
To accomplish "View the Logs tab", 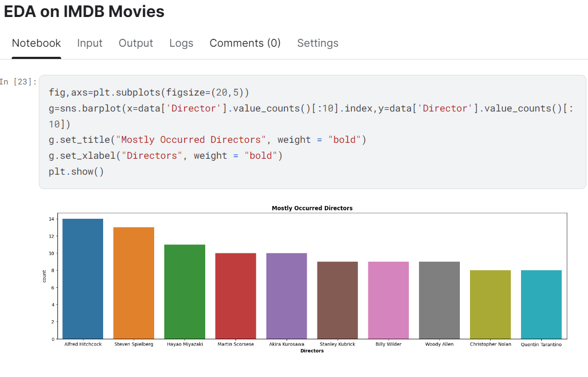I will click(181, 43).
